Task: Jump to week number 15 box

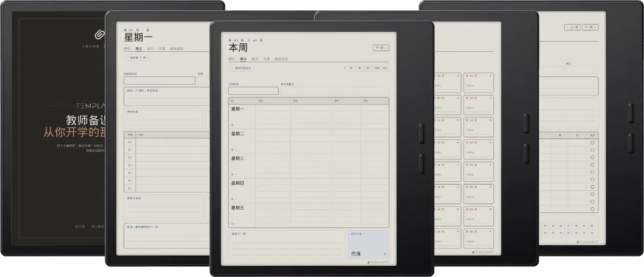Action: [x=553, y=226]
